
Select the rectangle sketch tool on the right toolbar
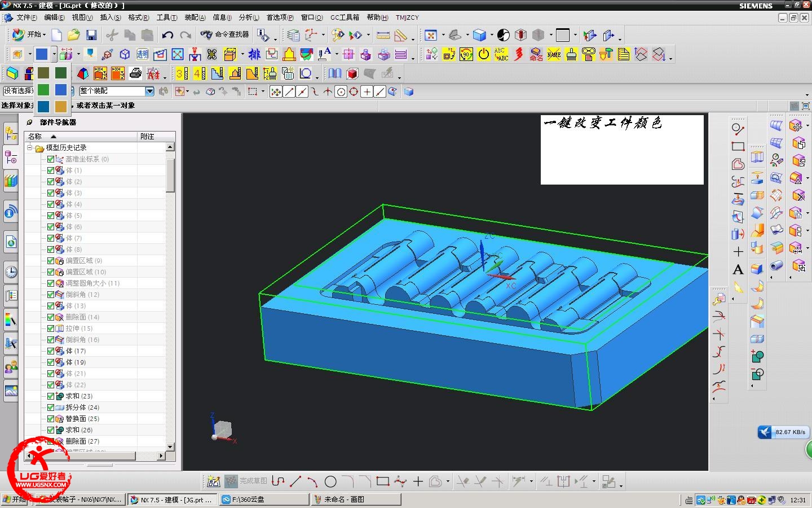coord(738,146)
